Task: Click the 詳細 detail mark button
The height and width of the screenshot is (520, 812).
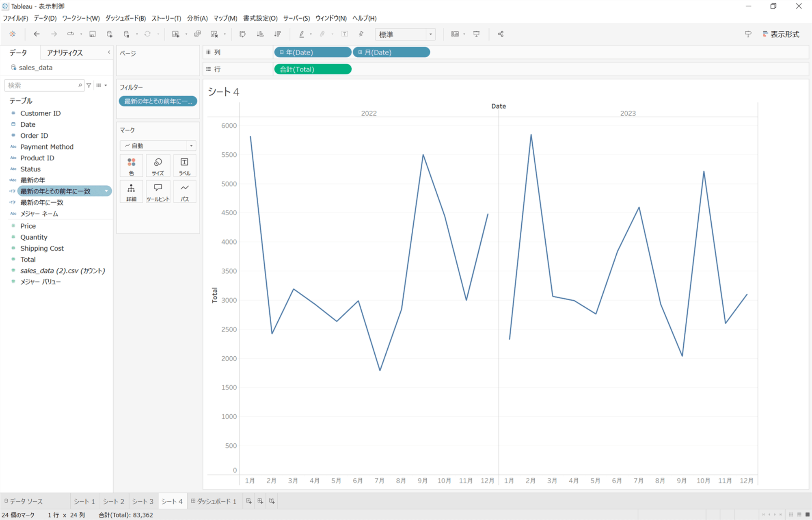Action: [131, 192]
